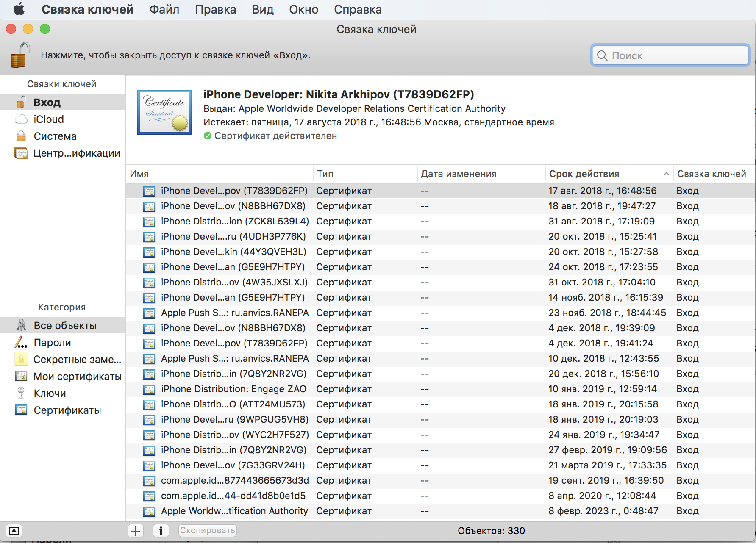Click the Пароли category icon

(21, 342)
